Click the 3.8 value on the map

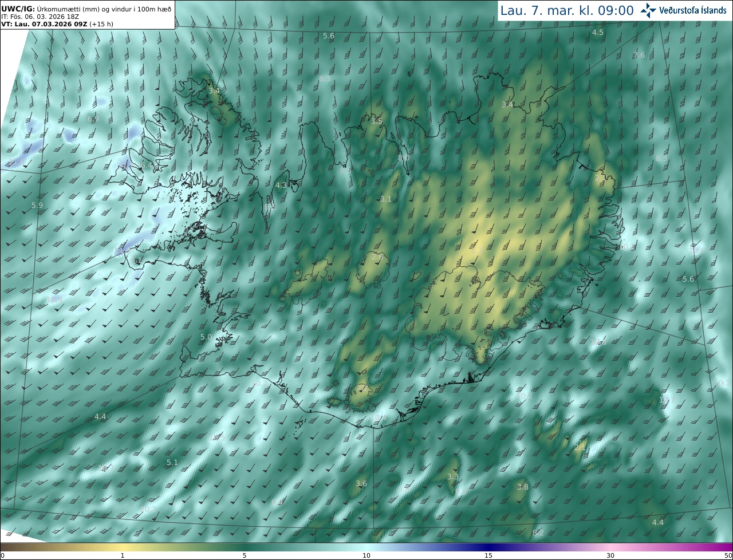[x=523, y=487]
